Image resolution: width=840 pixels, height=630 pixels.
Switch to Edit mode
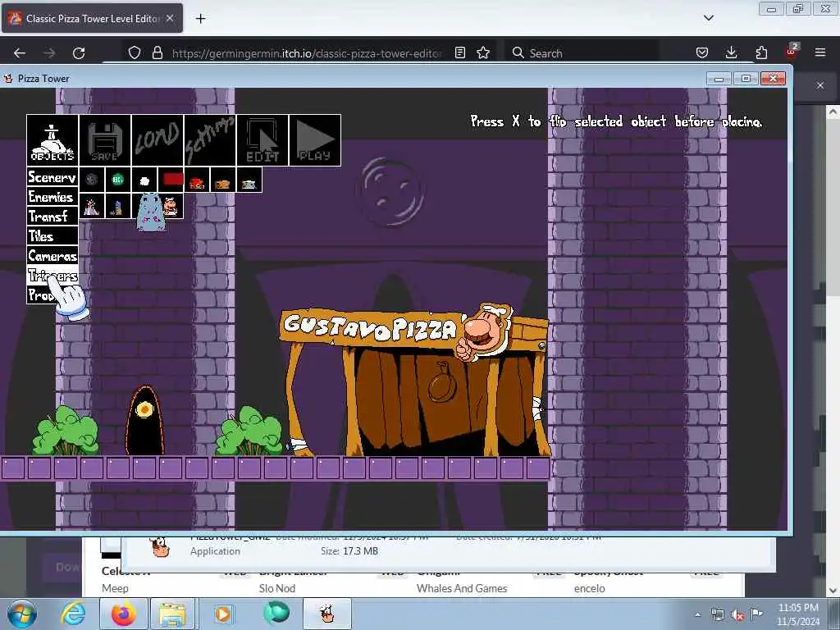point(262,139)
